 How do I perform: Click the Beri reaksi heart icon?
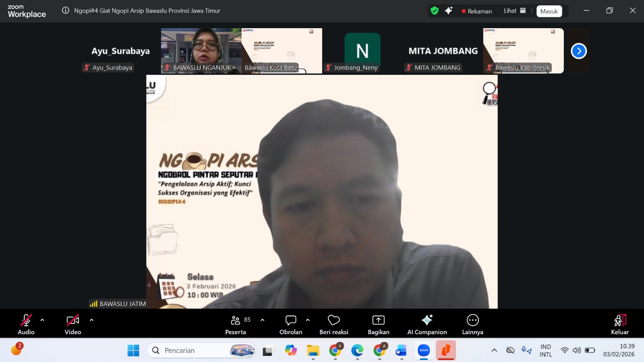tap(334, 321)
